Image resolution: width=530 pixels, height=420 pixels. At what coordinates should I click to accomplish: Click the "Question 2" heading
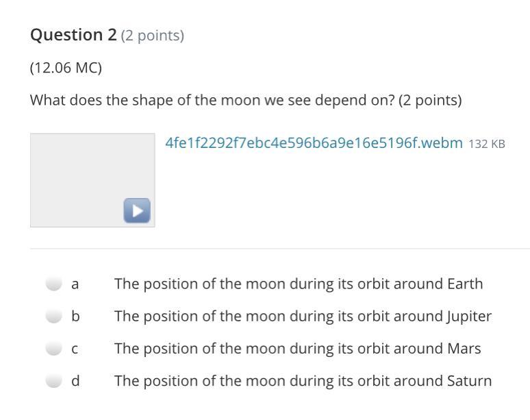pyautogui.click(x=73, y=35)
